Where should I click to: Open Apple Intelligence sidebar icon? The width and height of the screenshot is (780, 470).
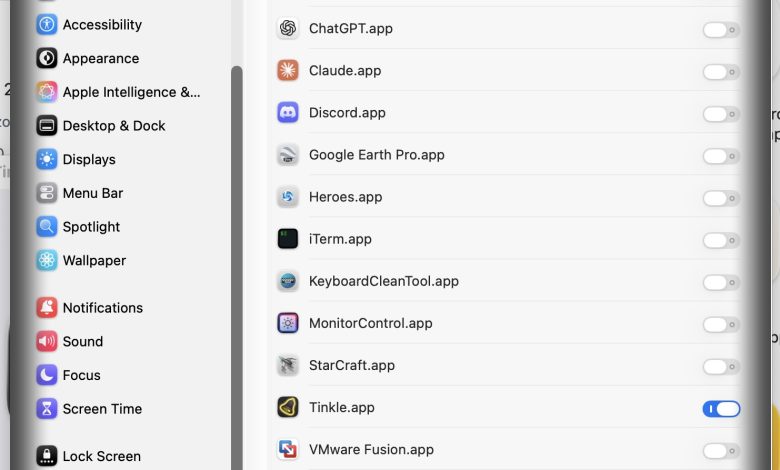[x=47, y=92]
